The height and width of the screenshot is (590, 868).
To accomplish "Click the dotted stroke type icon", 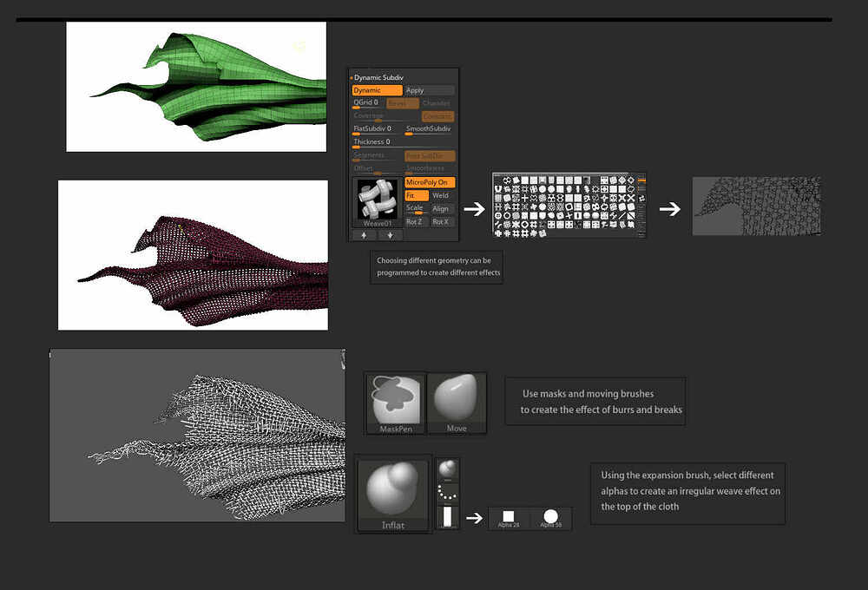I will point(447,493).
